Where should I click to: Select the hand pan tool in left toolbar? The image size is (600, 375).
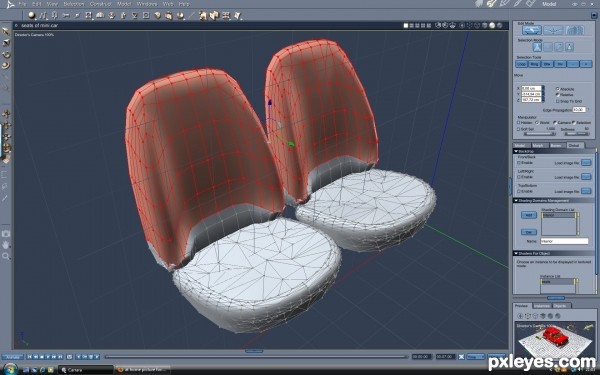6,245
